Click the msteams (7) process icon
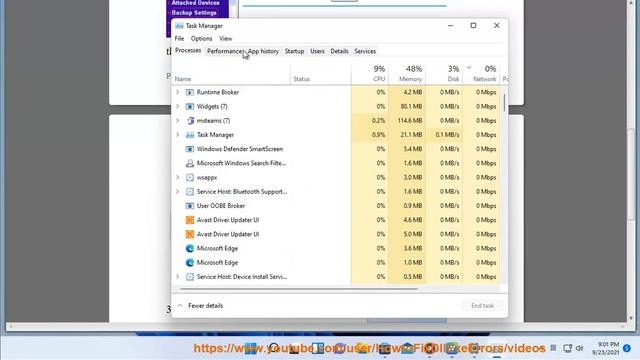Image resolution: width=640 pixels, height=360 pixels. pos(190,121)
